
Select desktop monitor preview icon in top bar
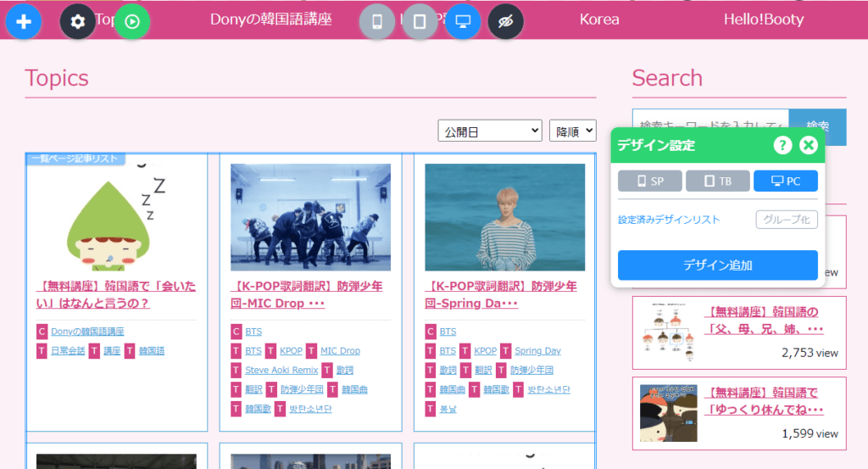coord(463,21)
